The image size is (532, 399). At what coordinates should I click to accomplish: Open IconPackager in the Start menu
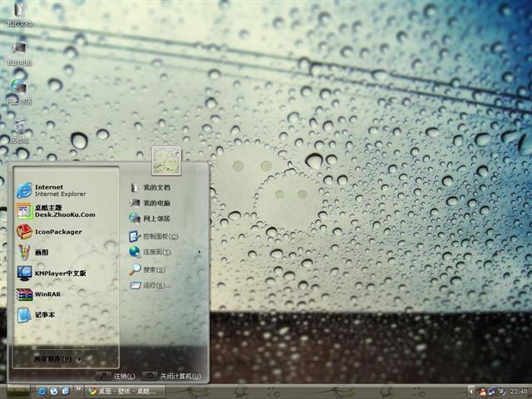pyautogui.click(x=50, y=232)
